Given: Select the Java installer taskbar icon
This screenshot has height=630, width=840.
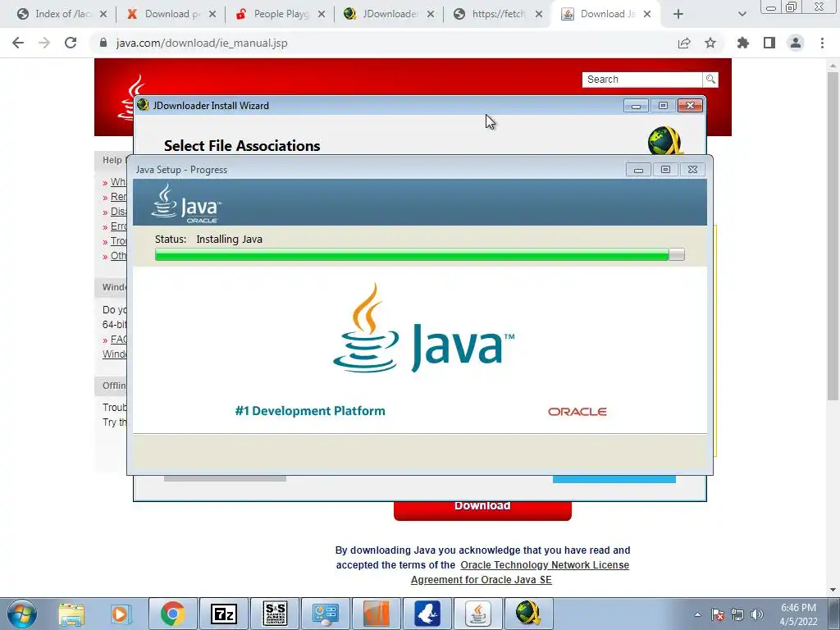Looking at the screenshot, I should [478, 614].
